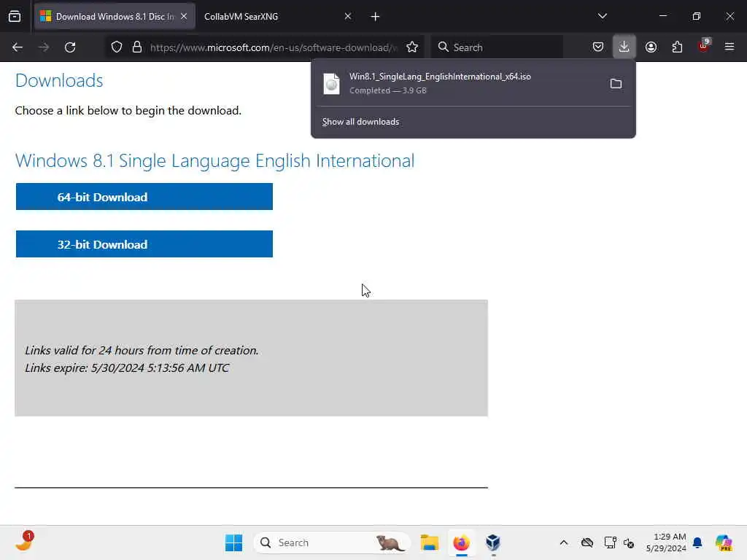Open a new browser tab

click(376, 17)
